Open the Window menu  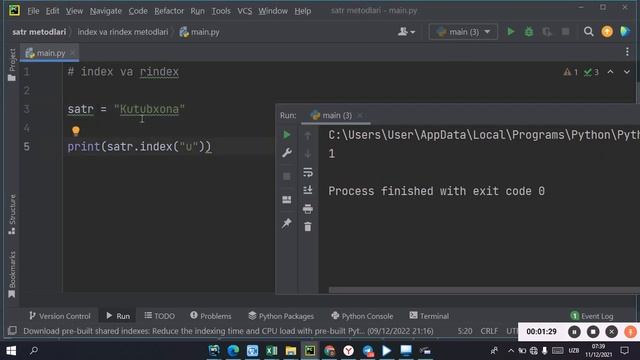(x=273, y=11)
